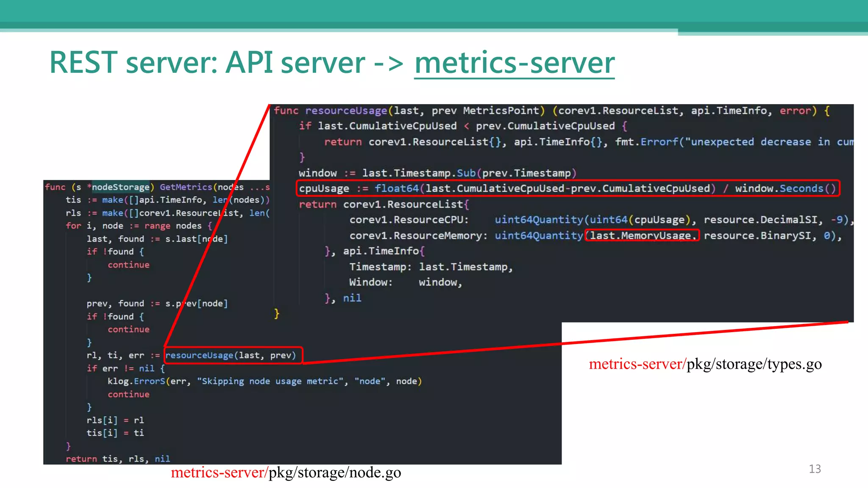Open the metrics-server hyperlink in the title
This screenshot has width=868, height=488.
(x=514, y=63)
